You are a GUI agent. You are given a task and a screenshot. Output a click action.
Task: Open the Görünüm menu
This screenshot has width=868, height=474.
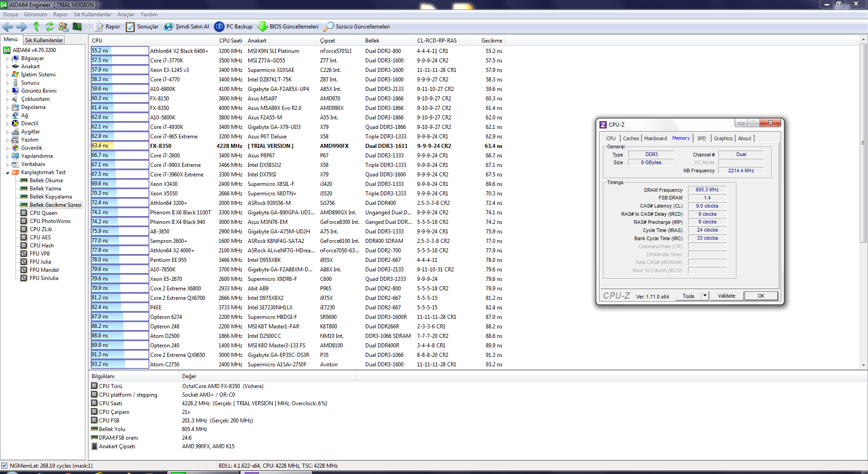pyautogui.click(x=35, y=14)
